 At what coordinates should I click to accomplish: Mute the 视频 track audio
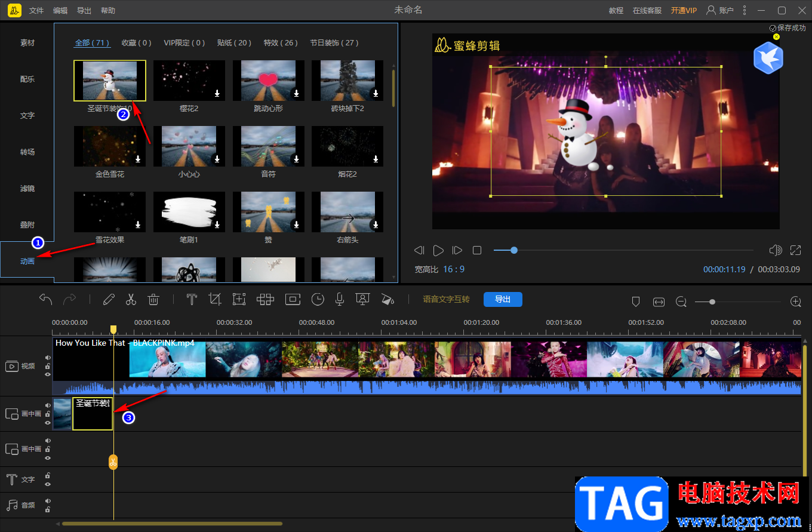[48, 358]
